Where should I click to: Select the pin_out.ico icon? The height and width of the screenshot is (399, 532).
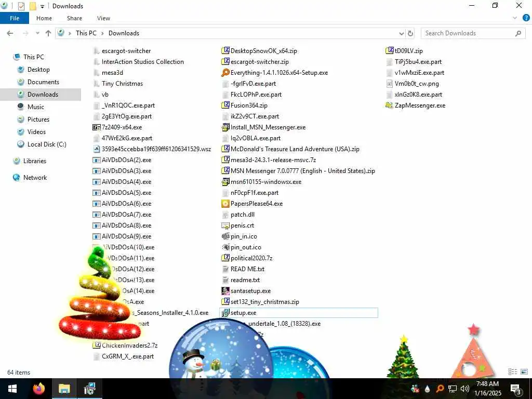coord(225,247)
